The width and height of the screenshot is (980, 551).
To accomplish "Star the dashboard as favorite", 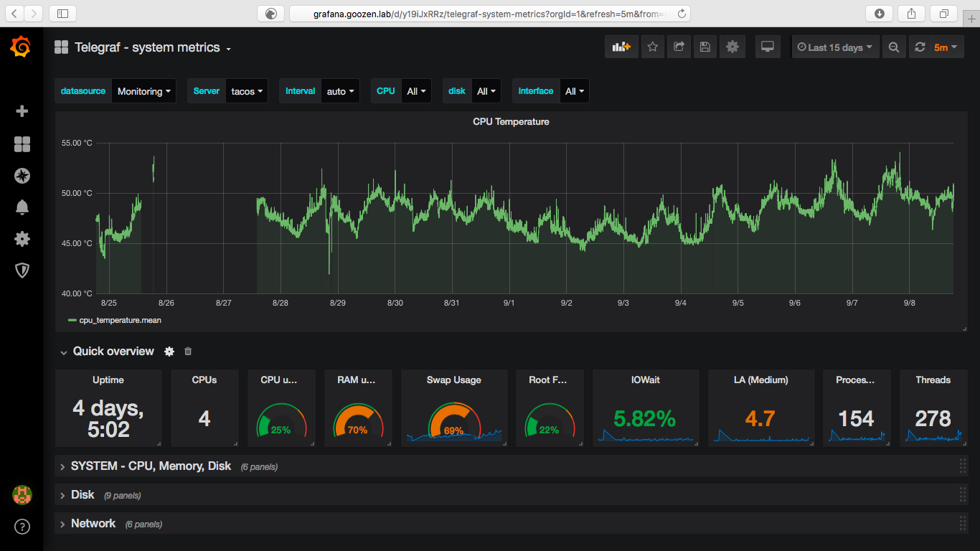I will 653,47.
